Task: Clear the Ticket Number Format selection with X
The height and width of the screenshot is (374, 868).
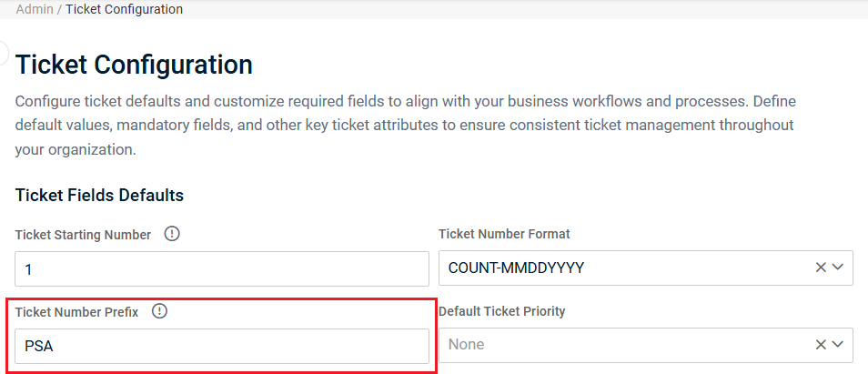Action: point(820,268)
